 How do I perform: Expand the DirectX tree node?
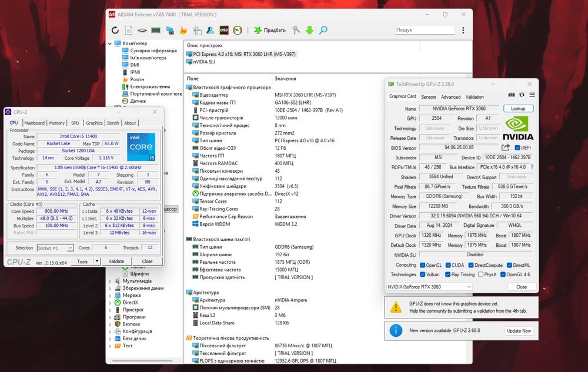110,303
